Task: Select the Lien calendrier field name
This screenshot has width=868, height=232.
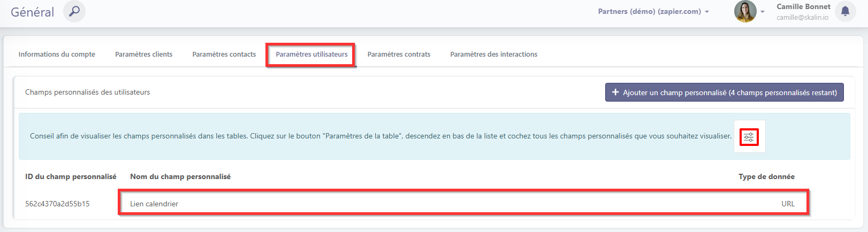Action: coord(154,204)
